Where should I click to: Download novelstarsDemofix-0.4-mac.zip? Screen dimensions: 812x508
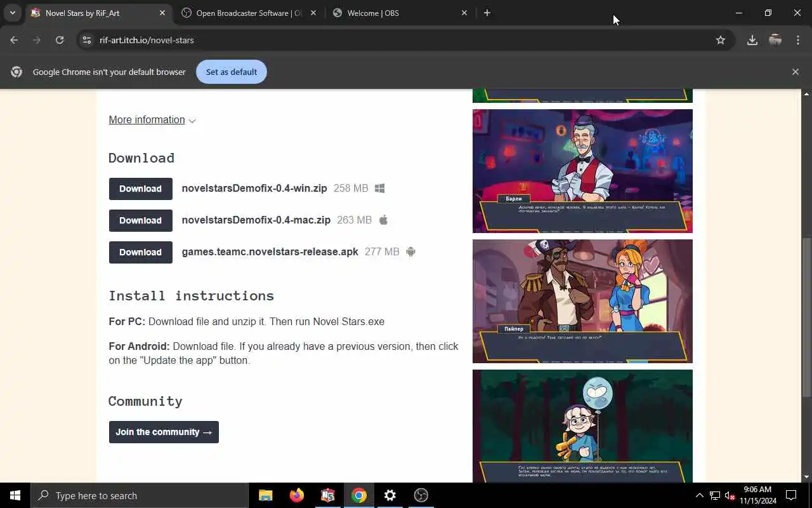[141, 220]
